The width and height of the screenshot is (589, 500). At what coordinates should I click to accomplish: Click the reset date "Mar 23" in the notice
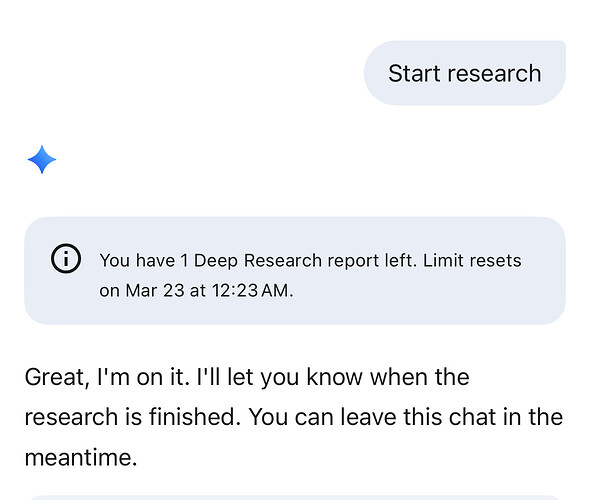155,290
